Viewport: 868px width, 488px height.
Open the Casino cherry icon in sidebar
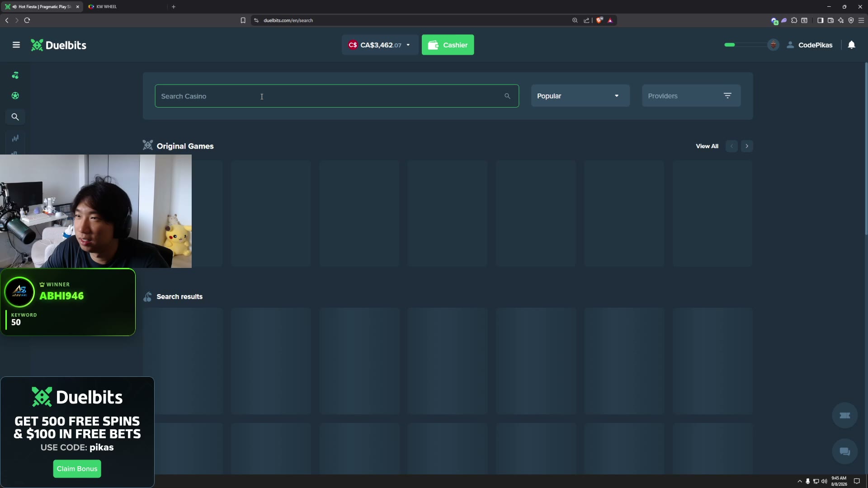(x=15, y=75)
